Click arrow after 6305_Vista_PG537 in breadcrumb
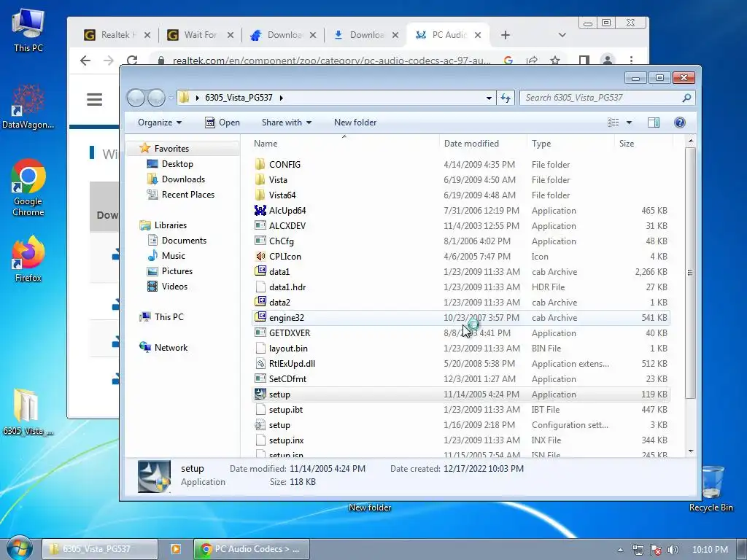 (282, 98)
